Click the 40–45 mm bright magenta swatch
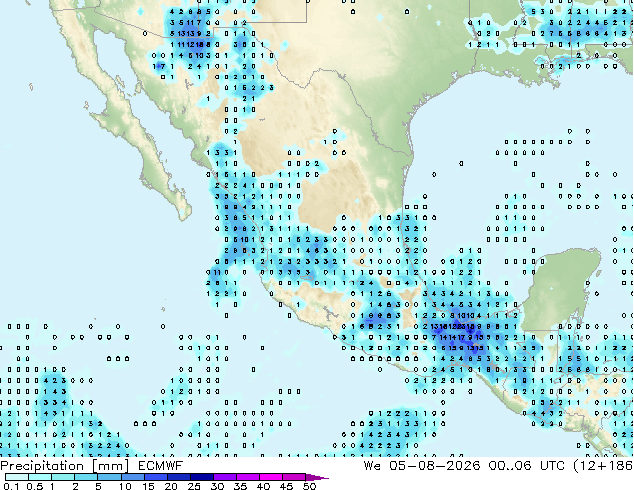The image size is (634, 490). pos(271,477)
